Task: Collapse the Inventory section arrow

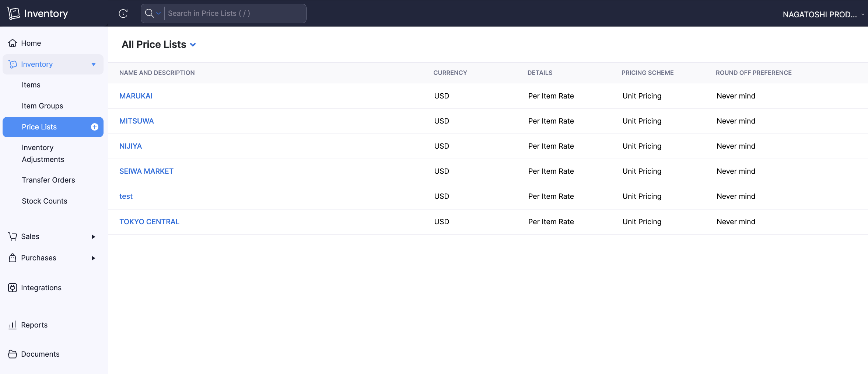Action: tap(94, 65)
